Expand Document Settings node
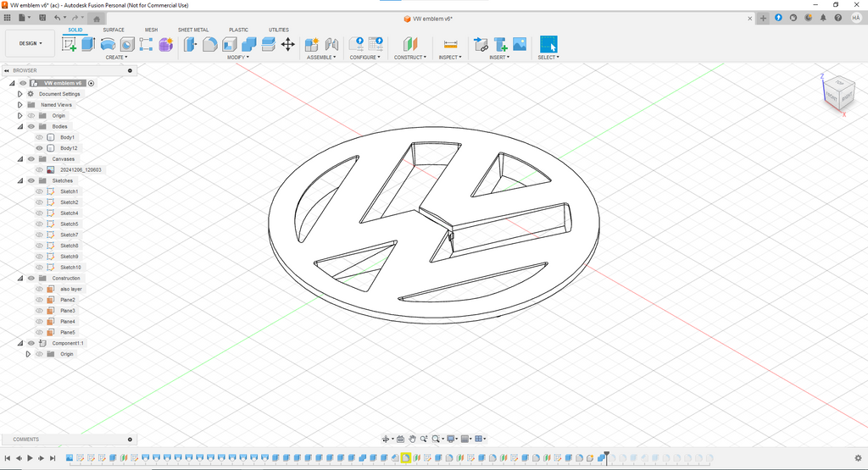The height and width of the screenshot is (470, 868). 20,94
